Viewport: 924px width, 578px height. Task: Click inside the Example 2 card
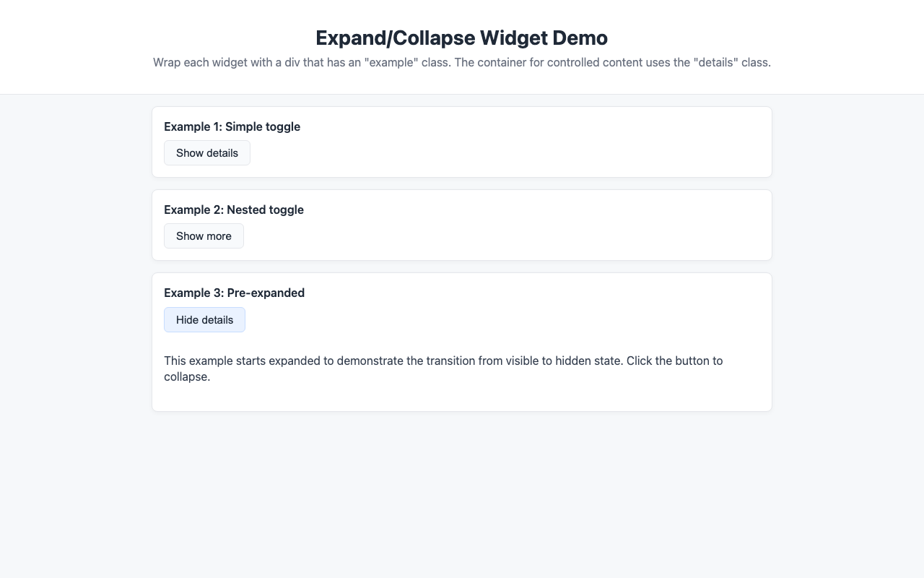click(x=505, y=224)
